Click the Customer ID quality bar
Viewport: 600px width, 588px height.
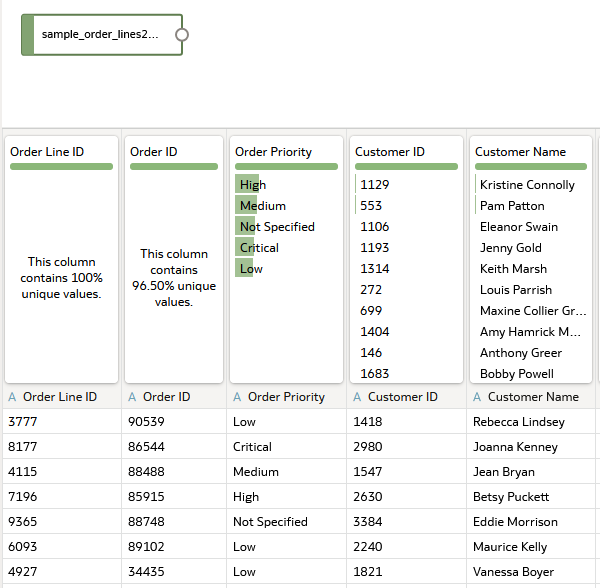[x=406, y=166]
